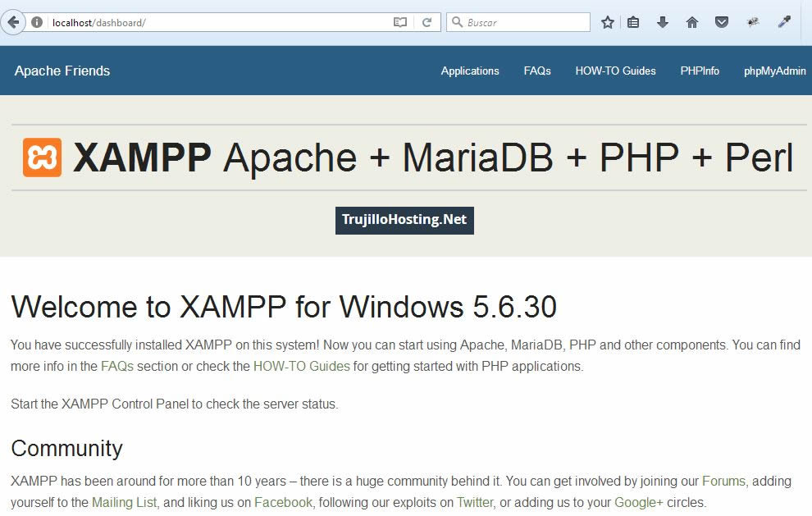Click the 'XAMPP Apache + MariaDB + PHP + Perl' title
This screenshot has width=812, height=516.
pos(433,158)
